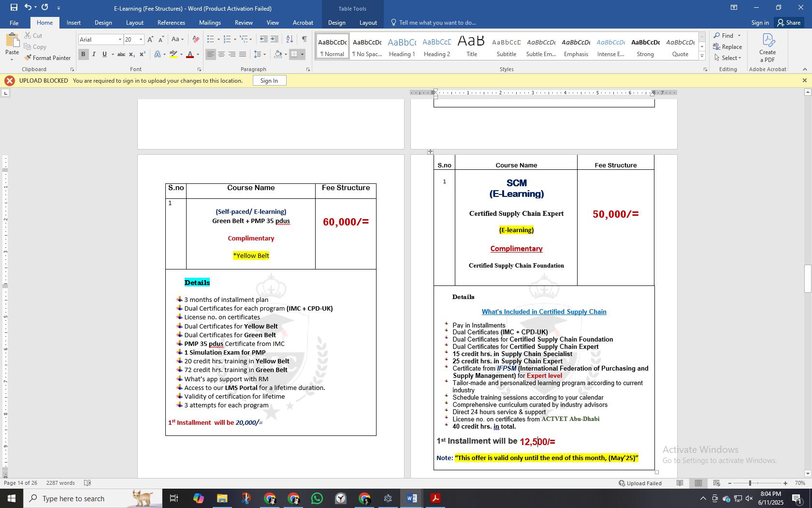
Task: Click the proofing errors icon in status bar
Action: tap(87, 483)
